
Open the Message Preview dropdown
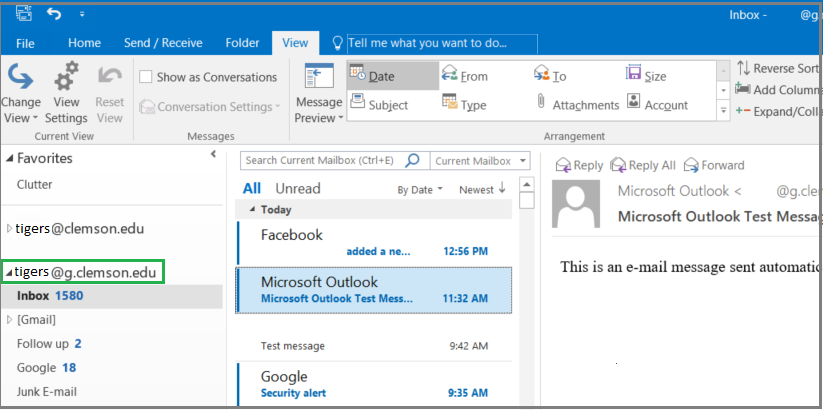click(319, 93)
